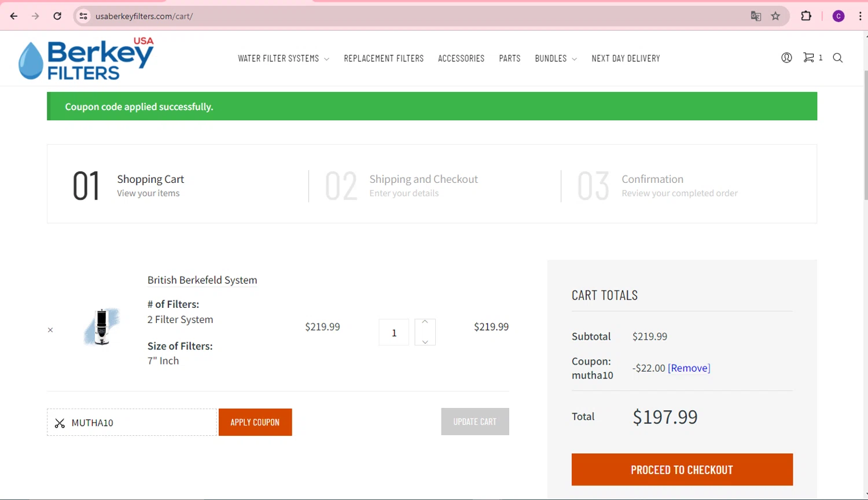This screenshot has width=868, height=500.
Task: Click the Berkey Filters USA logo
Action: pyautogui.click(x=86, y=58)
